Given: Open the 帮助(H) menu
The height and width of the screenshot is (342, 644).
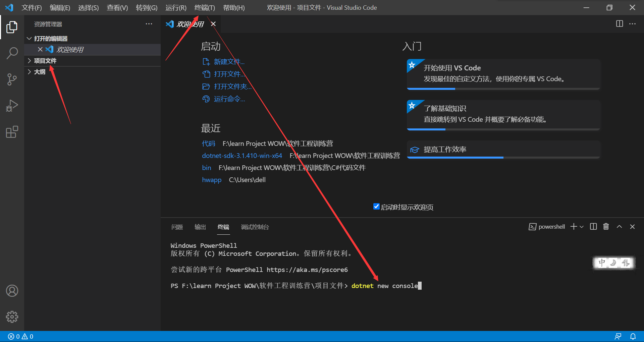Looking at the screenshot, I should coord(234,7).
